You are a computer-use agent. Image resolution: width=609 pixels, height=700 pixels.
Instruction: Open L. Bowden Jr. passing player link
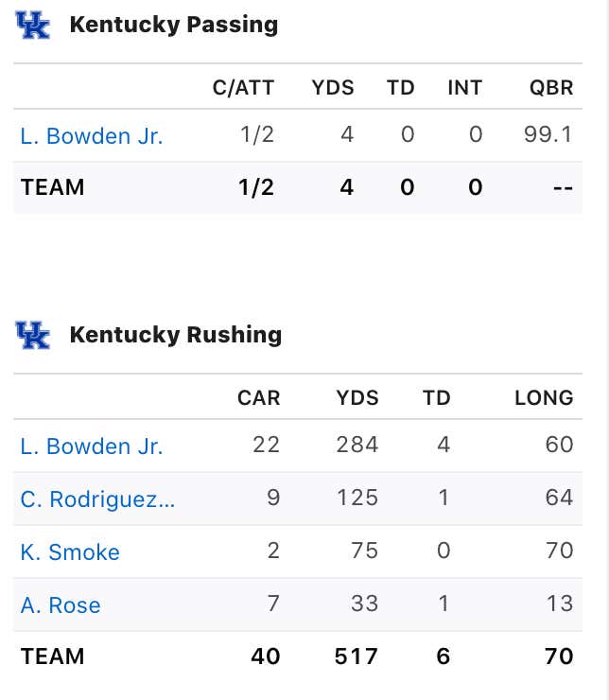[92, 135]
